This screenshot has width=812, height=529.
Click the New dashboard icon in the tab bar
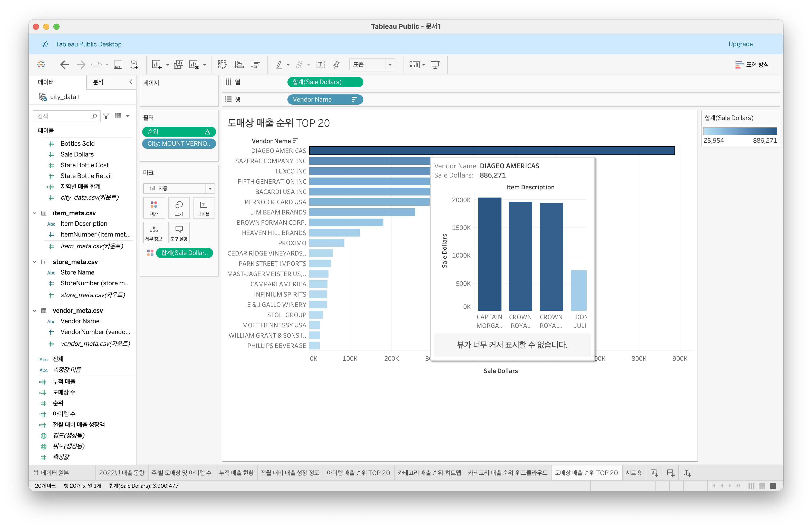tap(670, 473)
